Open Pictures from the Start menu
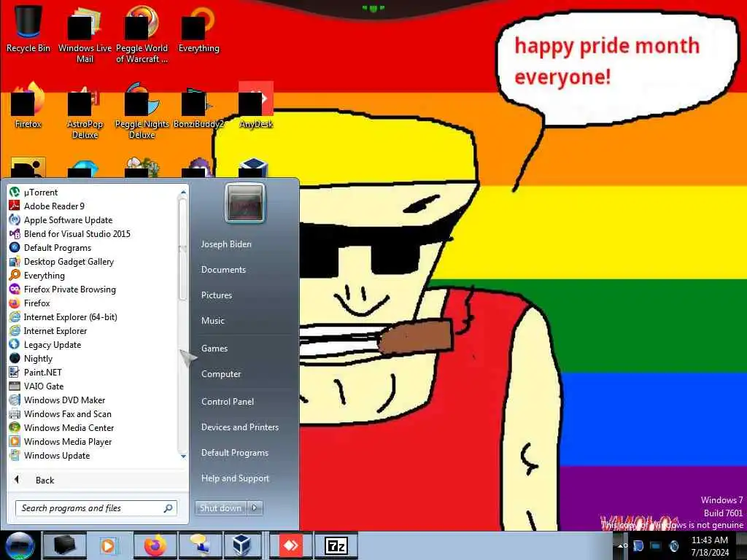Viewport: 747px width, 560px height. tap(217, 295)
